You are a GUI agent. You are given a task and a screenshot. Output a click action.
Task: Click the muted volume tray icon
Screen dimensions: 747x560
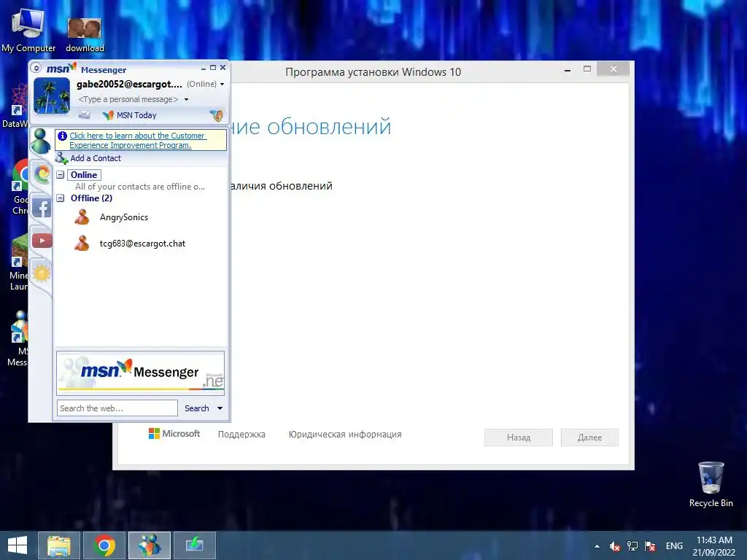[x=614, y=546]
